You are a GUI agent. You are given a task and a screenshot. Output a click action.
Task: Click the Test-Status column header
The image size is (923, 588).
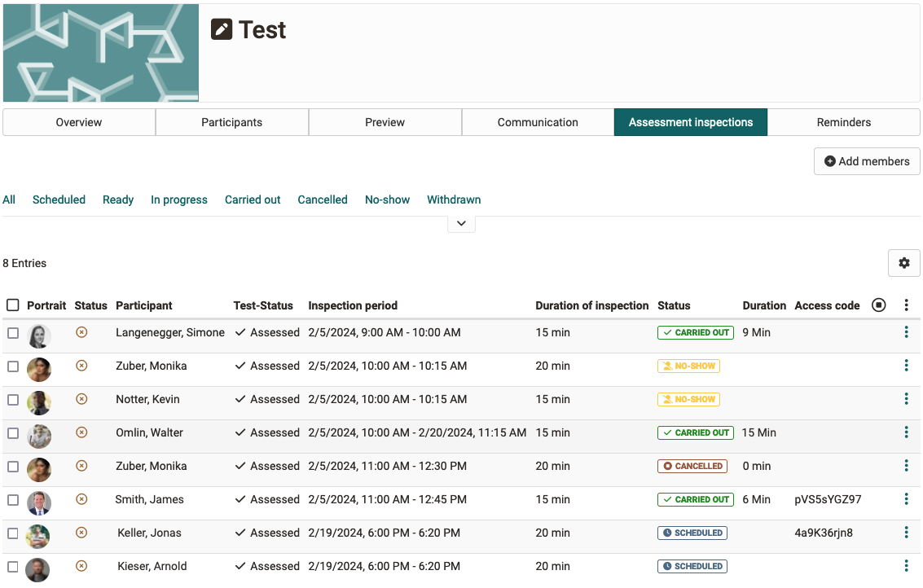[x=263, y=305]
